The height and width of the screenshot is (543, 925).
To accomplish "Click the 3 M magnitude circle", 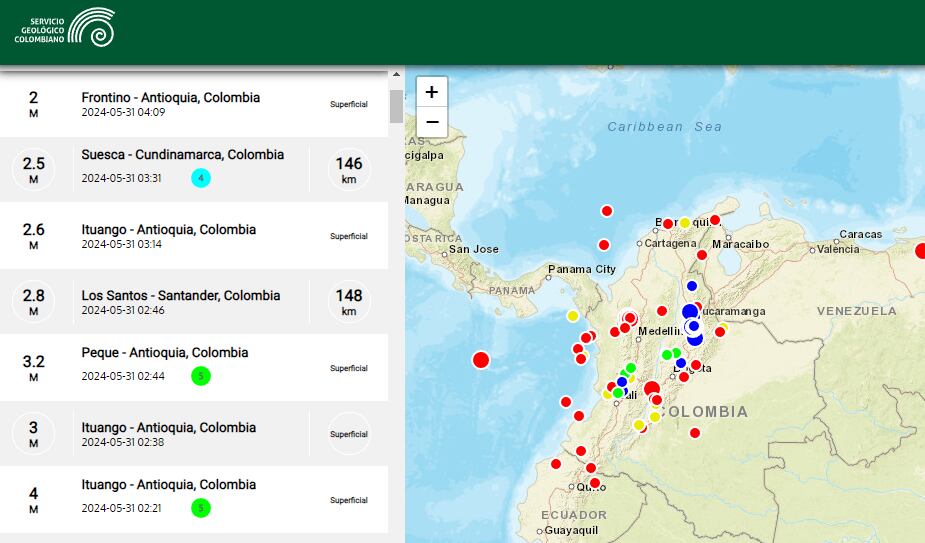I will click(34, 434).
